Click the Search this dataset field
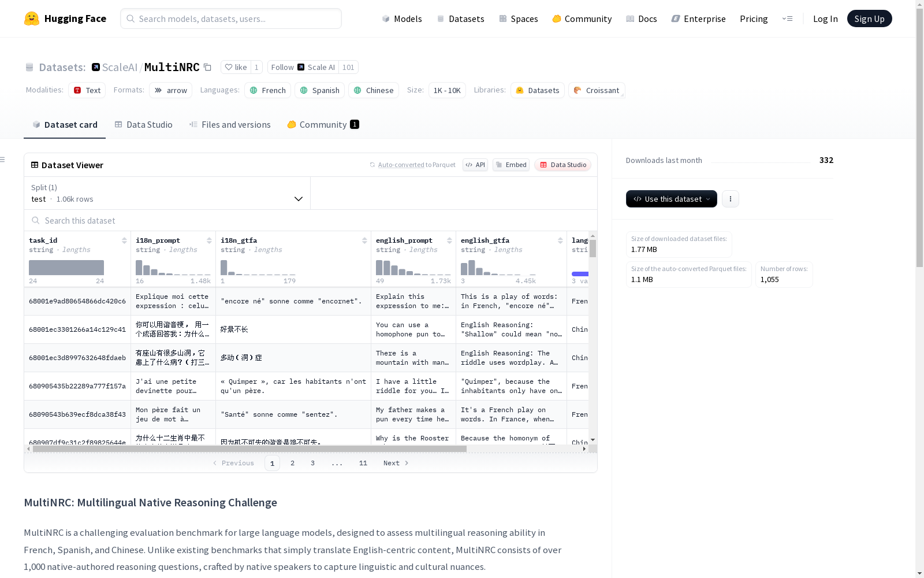This screenshot has width=924, height=578. tap(311, 221)
